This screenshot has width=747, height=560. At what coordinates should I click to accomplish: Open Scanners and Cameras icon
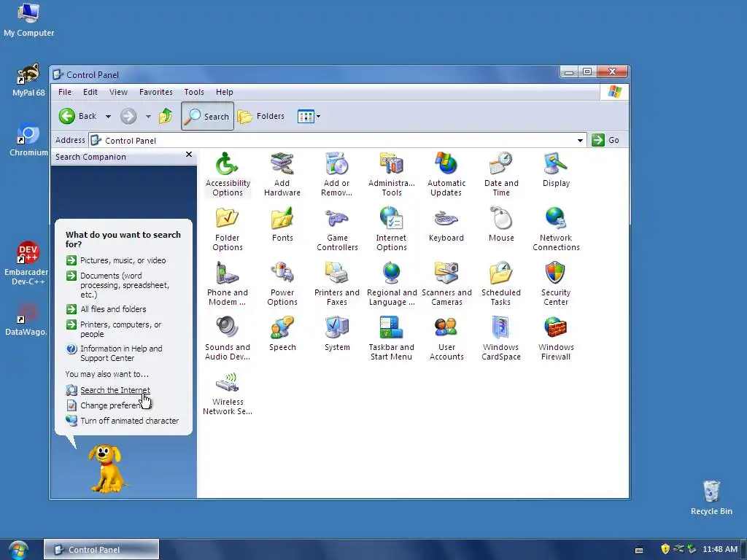coord(446,284)
